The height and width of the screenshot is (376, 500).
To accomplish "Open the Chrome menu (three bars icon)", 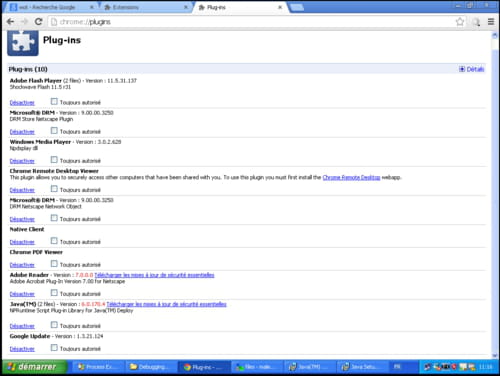I will pyautogui.click(x=491, y=22).
